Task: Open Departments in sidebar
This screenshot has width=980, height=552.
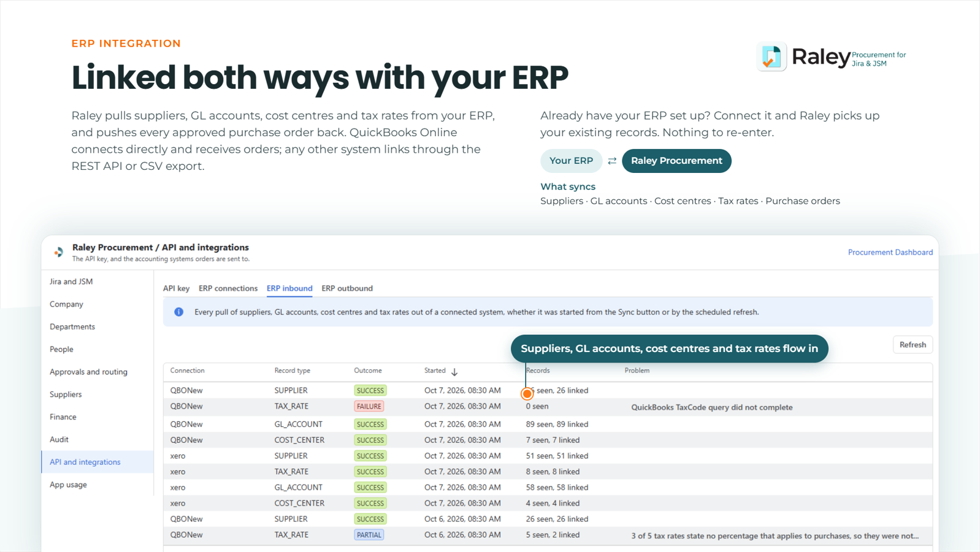Action: [x=72, y=327]
